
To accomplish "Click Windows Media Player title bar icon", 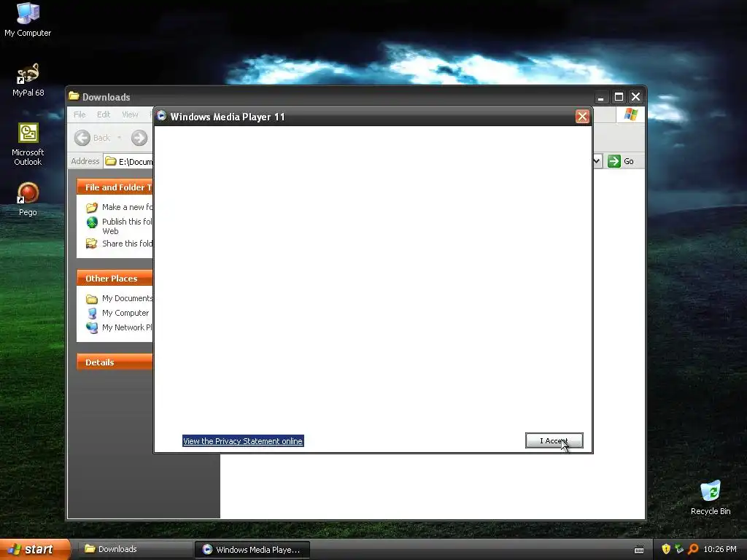I will point(161,116).
